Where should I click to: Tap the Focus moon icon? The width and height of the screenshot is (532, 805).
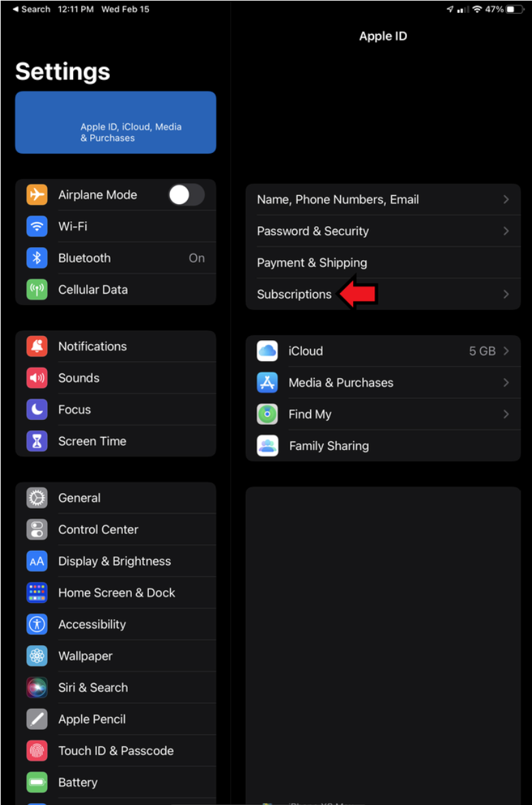click(37, 410)
